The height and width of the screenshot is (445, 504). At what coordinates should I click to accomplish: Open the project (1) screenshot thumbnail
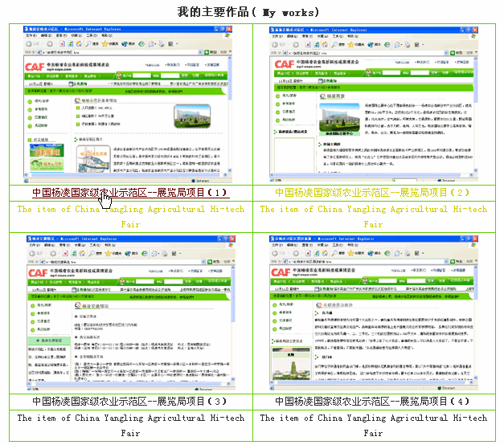click(130, 104)
